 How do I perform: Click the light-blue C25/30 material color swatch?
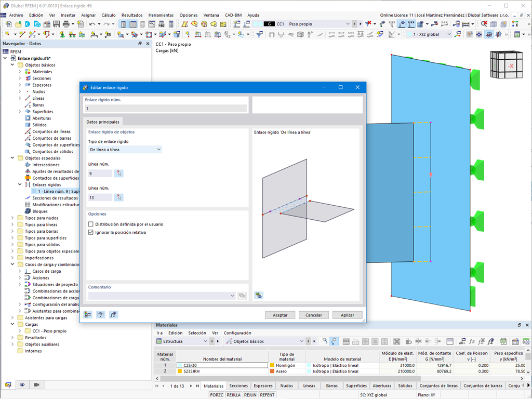180,365
